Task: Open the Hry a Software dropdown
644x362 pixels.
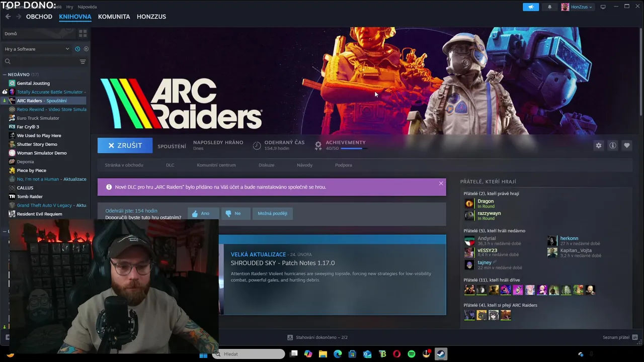Action: 37,49
